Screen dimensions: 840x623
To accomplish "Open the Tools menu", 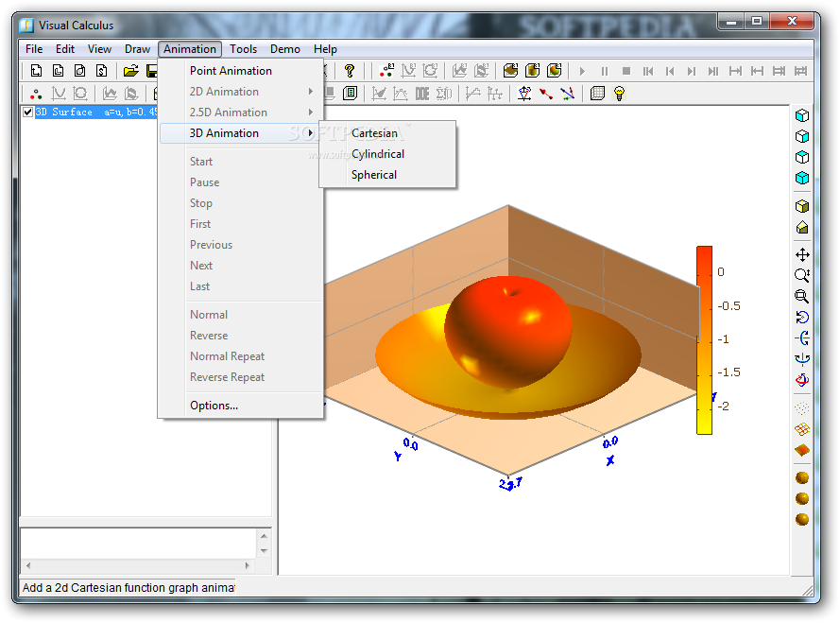I will point(243,49).
